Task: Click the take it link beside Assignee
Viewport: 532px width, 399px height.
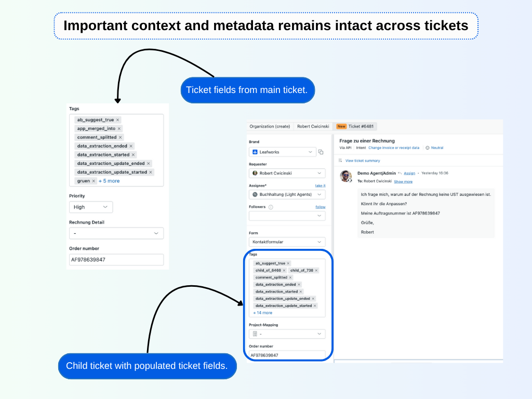Action: [x=320, y=185]
